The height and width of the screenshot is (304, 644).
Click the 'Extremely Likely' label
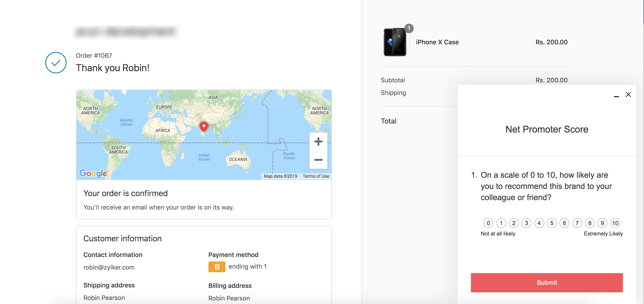(x=603, y=234)
